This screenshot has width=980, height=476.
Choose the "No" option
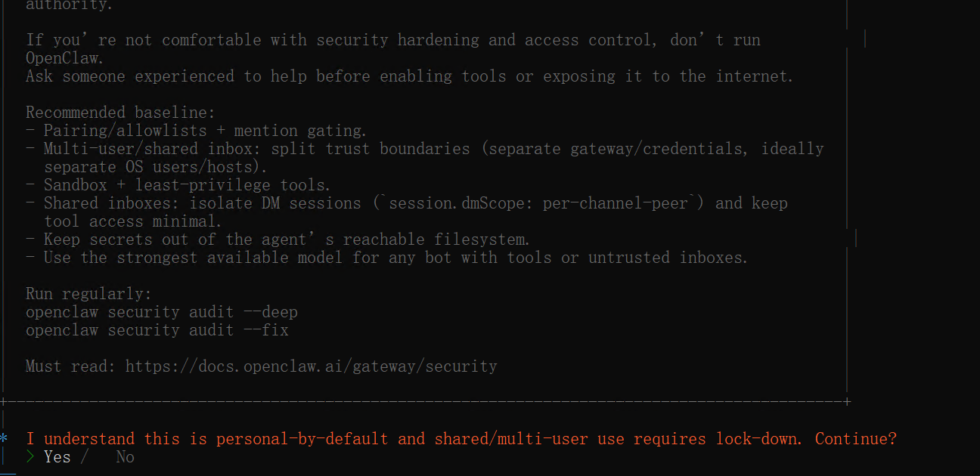pos(125,457)
